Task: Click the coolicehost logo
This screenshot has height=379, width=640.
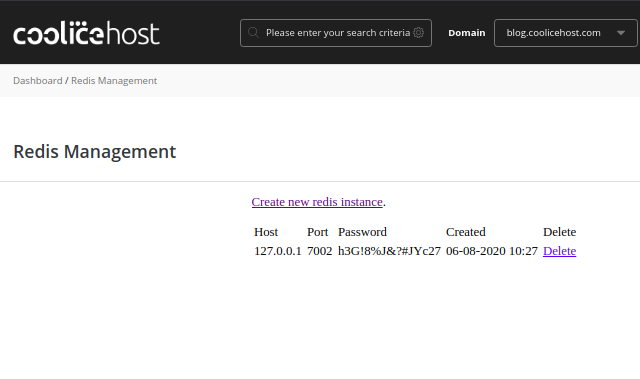Action: (86, 33)
